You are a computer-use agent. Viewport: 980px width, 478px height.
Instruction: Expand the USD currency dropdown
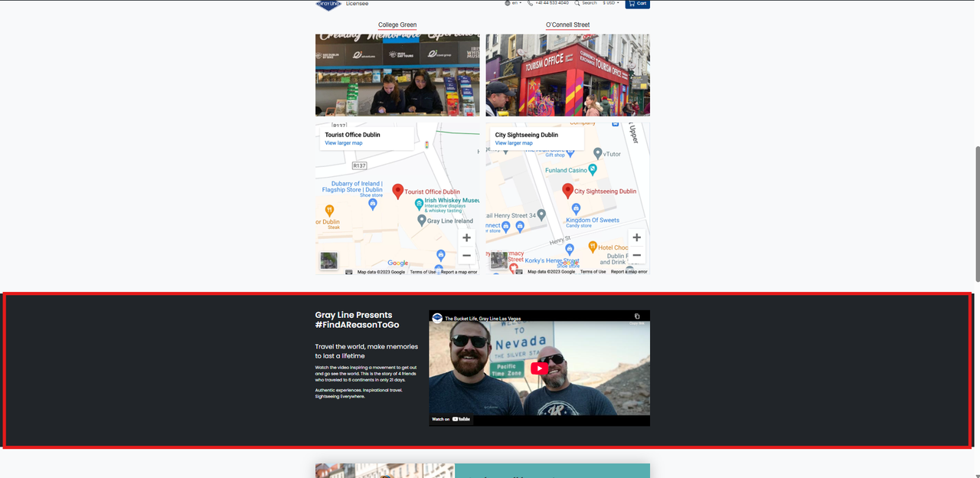pyautogui.click(x=611, y=3)
